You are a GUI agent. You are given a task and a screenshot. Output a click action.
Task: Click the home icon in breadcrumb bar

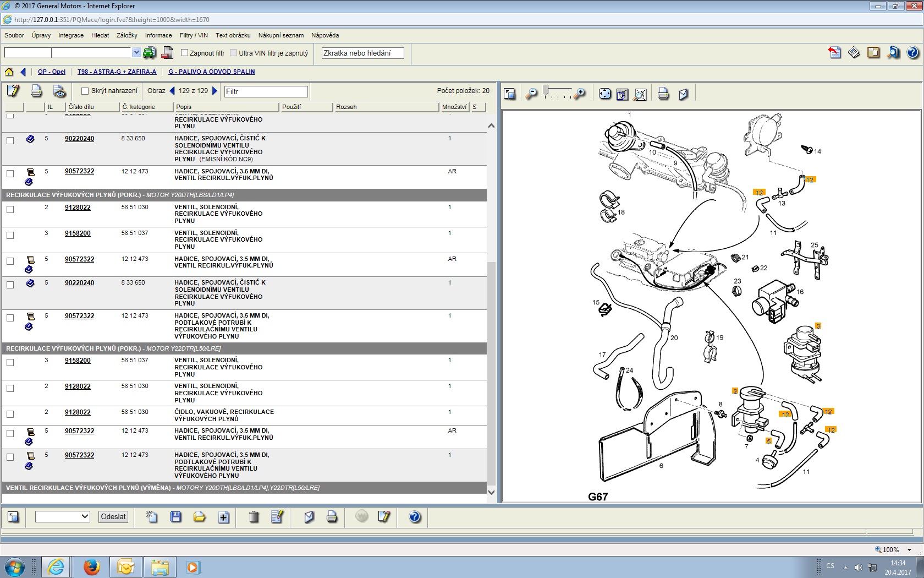coord(9,72)
